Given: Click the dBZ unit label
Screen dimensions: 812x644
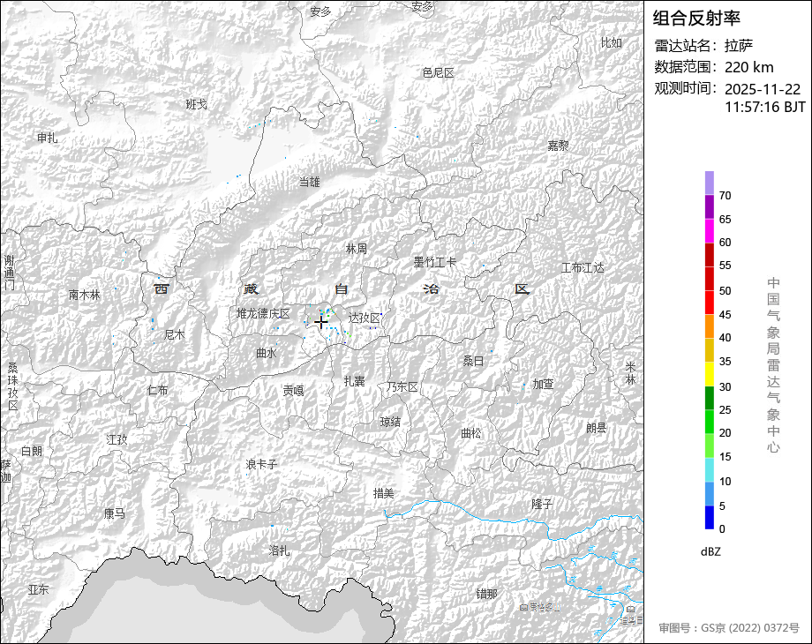Looking at the screenshot, I should click(710, 551).
